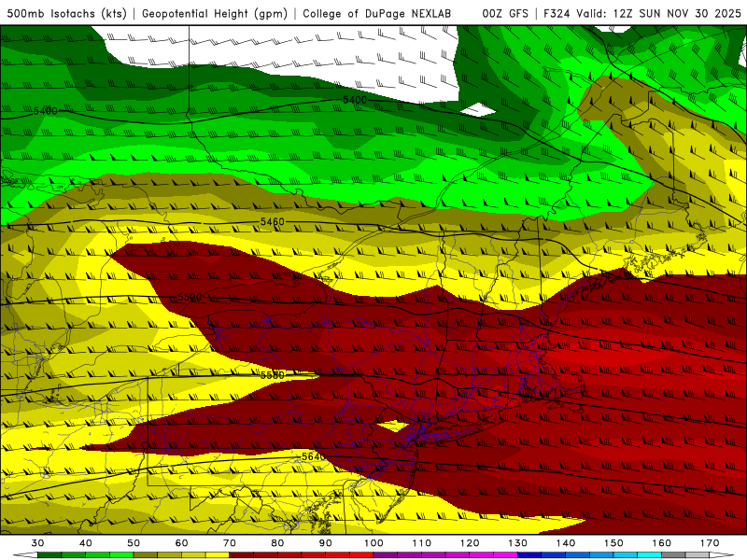Click the 160 value on the color scale
This screenshot has height=560, width=747.
[x=662, y=543]
